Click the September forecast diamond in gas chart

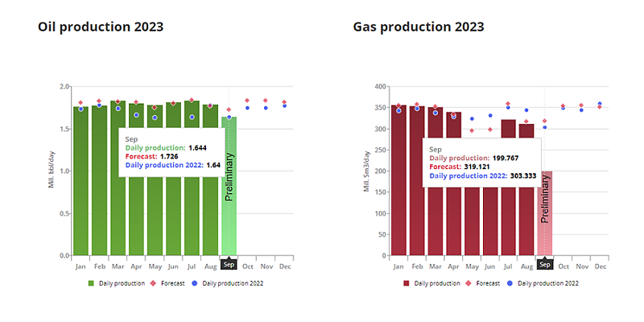545,121
